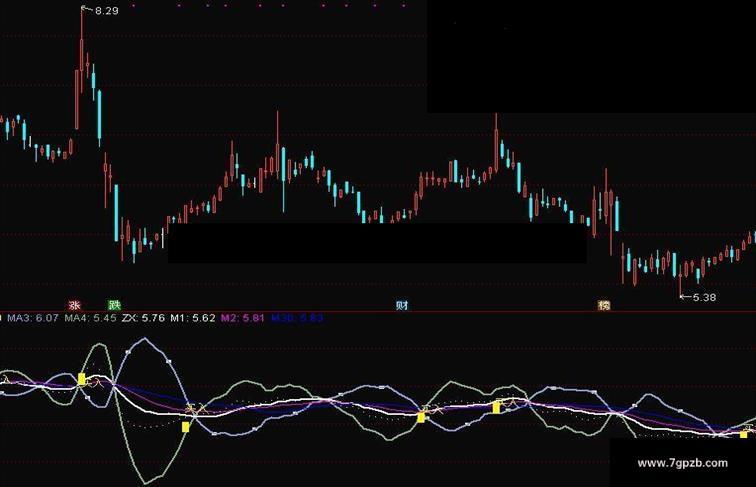Select the third yellow signal marker from left
The height and width of the screenshot is (487, 756).
tap(421, 418)
